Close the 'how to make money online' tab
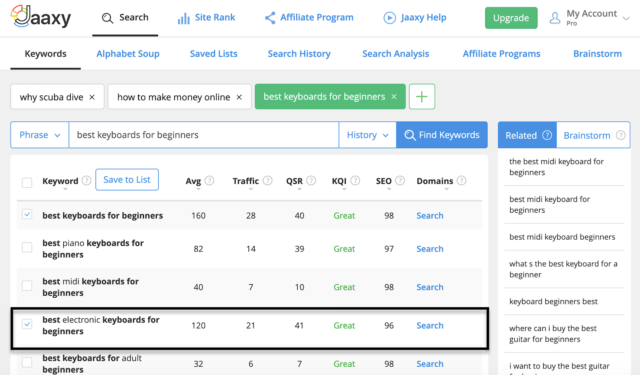This screenshot has width=640, height=375. pos(239,97)
